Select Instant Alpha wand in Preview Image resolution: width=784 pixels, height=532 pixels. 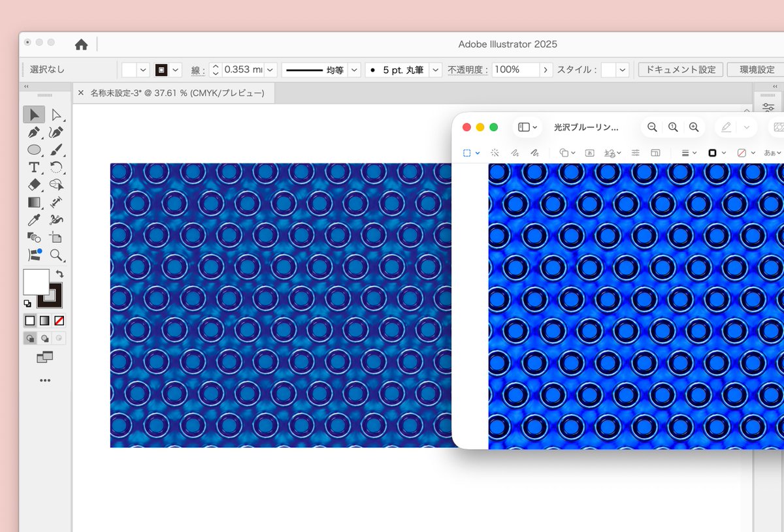(495, 153)
